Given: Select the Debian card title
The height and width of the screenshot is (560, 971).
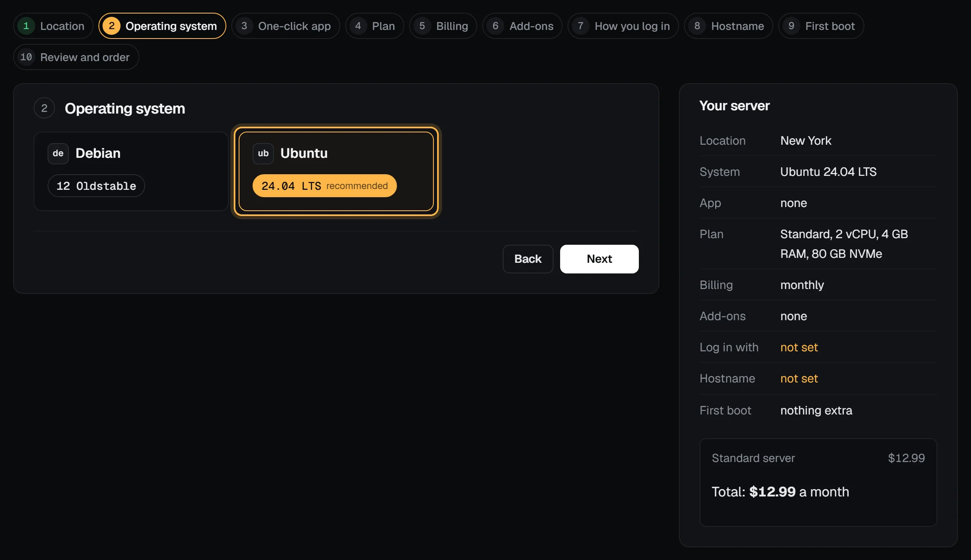Looking at the screenshot, I should pyautogui.click(x=98, y=153).
